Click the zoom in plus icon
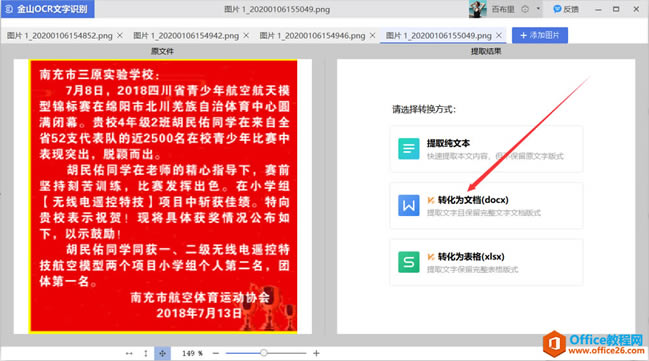 coord(316,353)
